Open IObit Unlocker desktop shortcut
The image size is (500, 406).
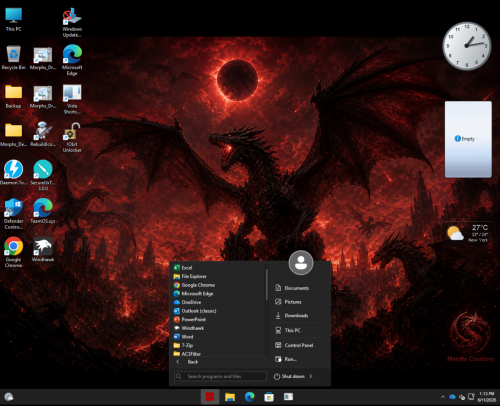tap(72, 137)
